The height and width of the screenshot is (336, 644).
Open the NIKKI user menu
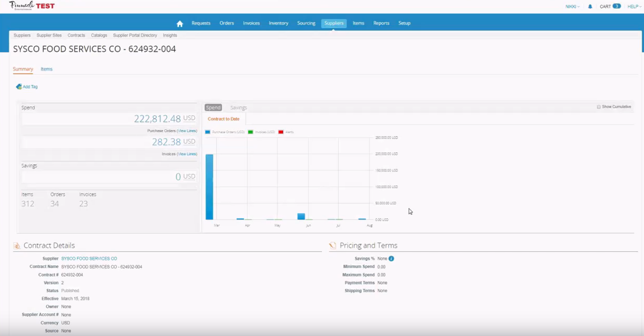click(x=572, y=6)
